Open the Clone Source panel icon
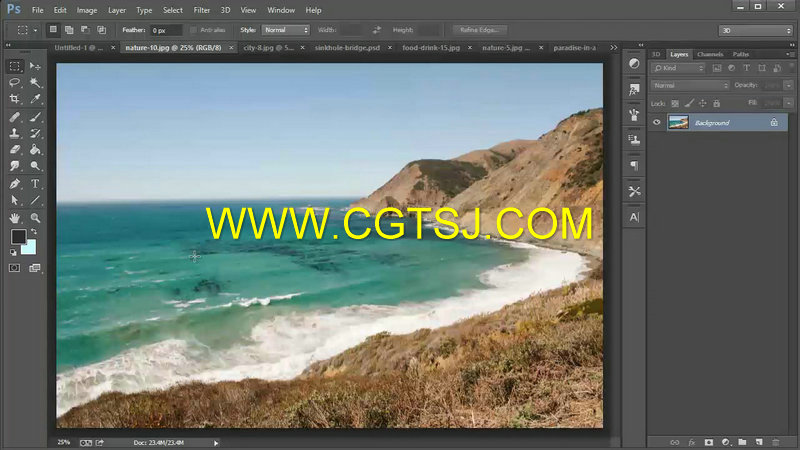The height and width of the screenshot is (450, 800). 634,140
